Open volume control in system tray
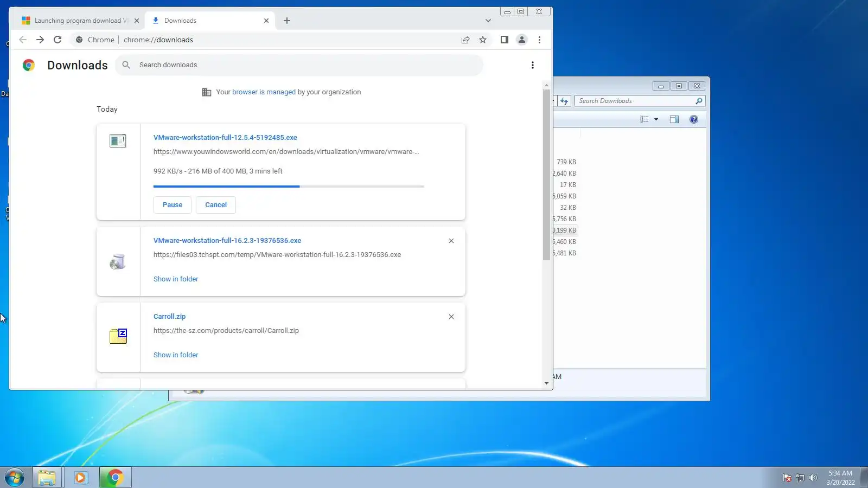This screenshot has width=868, height=488. (813, 478)
